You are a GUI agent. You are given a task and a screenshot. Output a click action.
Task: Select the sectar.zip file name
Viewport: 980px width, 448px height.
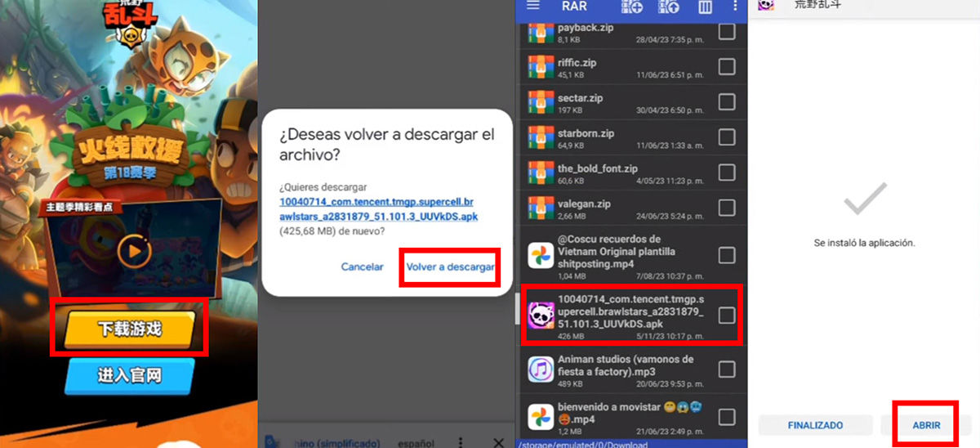(580, 97)
